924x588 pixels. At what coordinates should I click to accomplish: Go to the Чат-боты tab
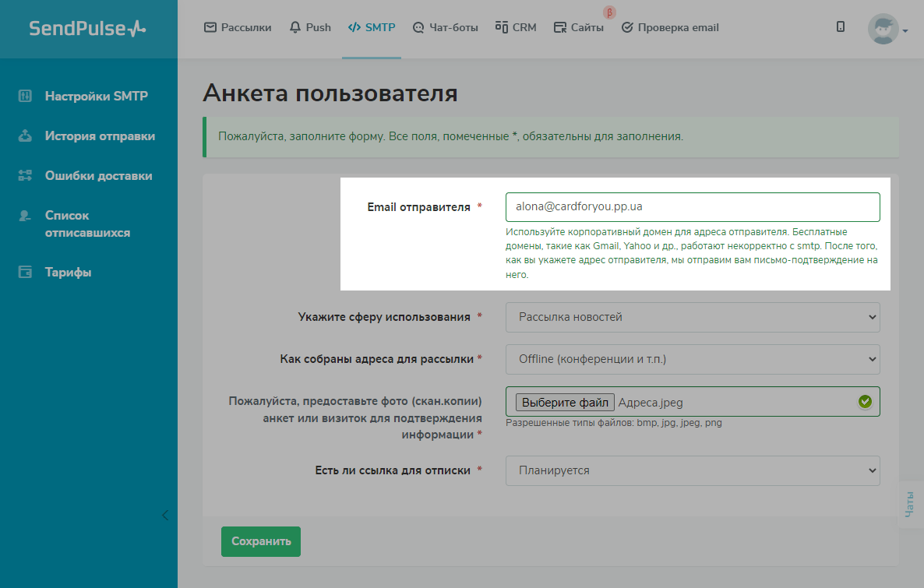pyautogui.click(x=446, y=28)
